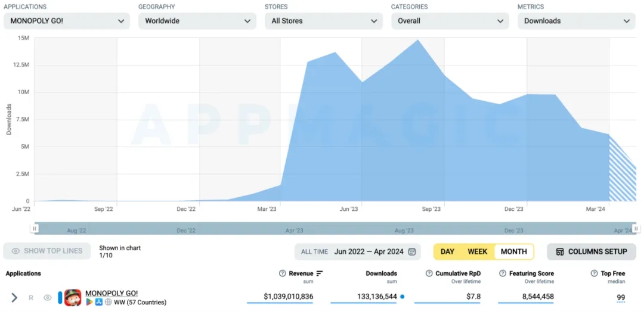Open the Metrics dropdown set to Downloads

coord(577,21)
